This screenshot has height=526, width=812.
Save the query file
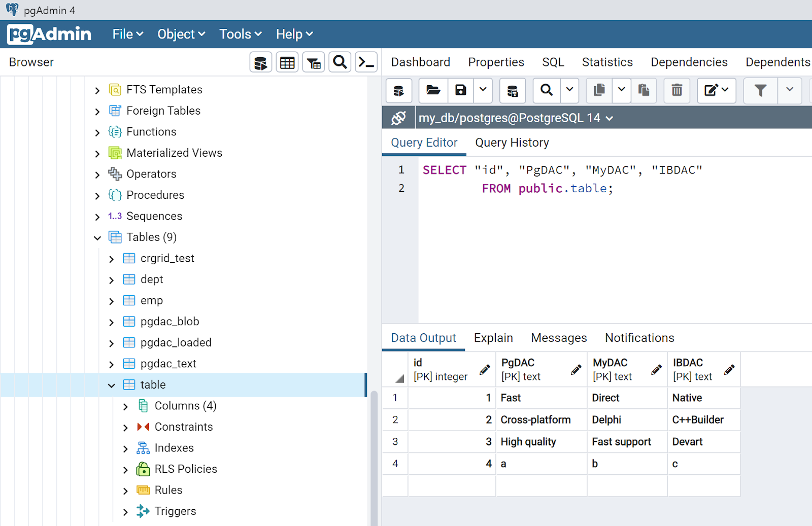pos(460,91)
